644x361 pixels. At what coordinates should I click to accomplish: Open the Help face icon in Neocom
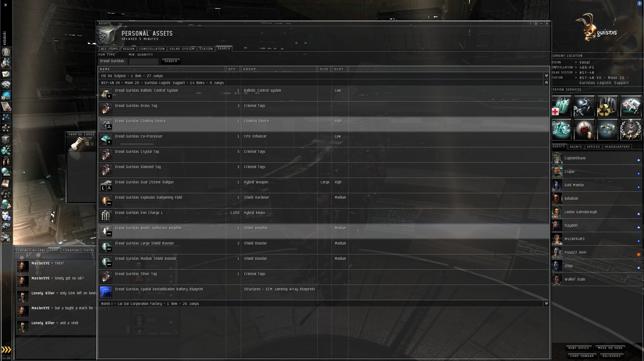click(6, 216)
